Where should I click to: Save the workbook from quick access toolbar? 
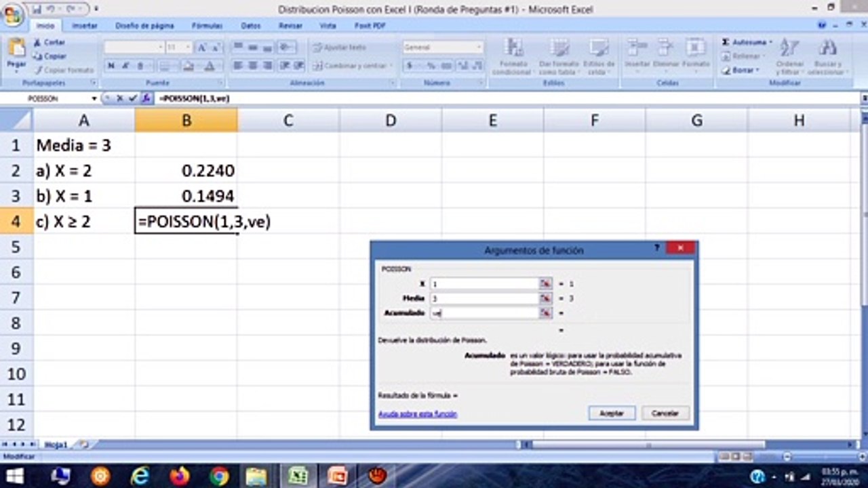pos(36,9)
